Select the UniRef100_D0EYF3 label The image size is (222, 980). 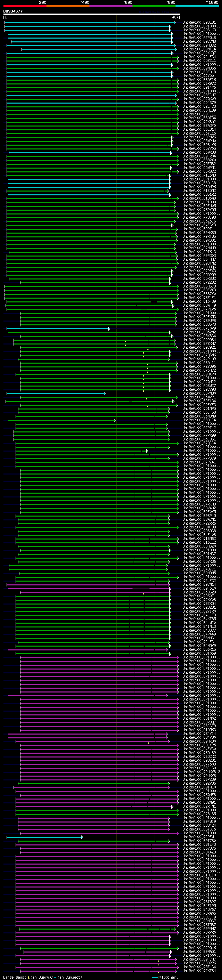pos(199,405)
